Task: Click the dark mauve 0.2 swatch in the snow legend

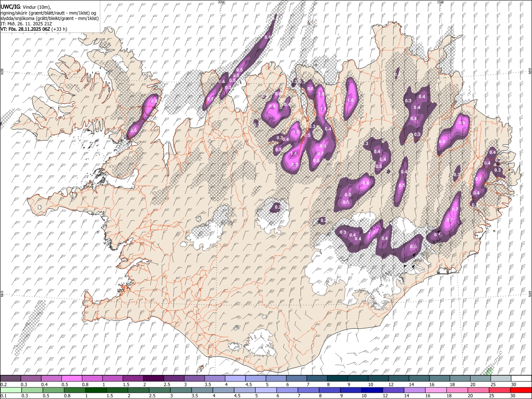Action: 11,378
